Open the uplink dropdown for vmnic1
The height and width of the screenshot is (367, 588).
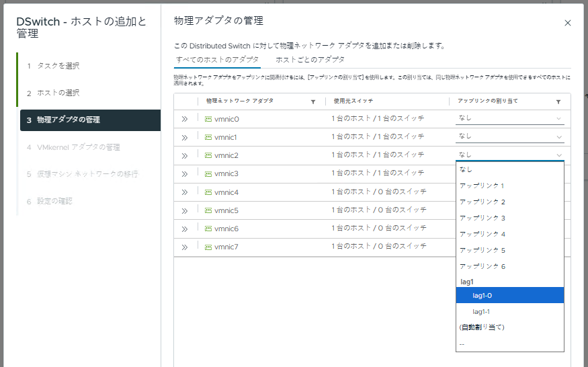[x=510, y=136]
